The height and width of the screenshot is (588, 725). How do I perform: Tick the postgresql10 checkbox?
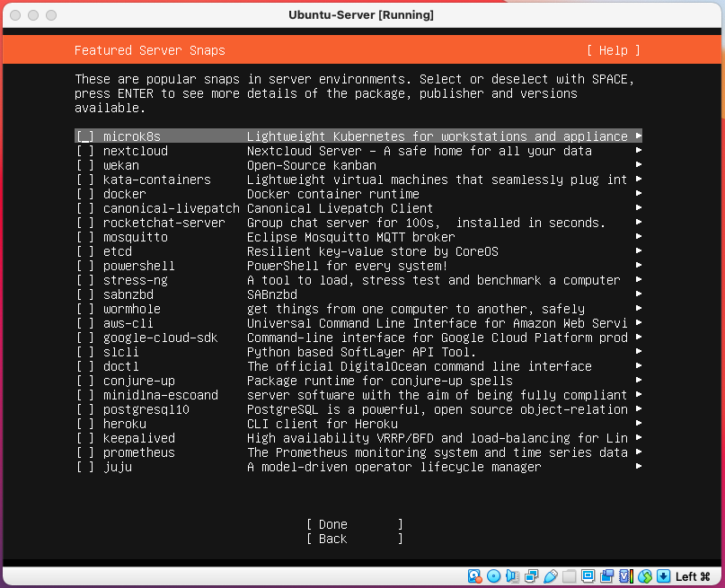tap(85, 409)
